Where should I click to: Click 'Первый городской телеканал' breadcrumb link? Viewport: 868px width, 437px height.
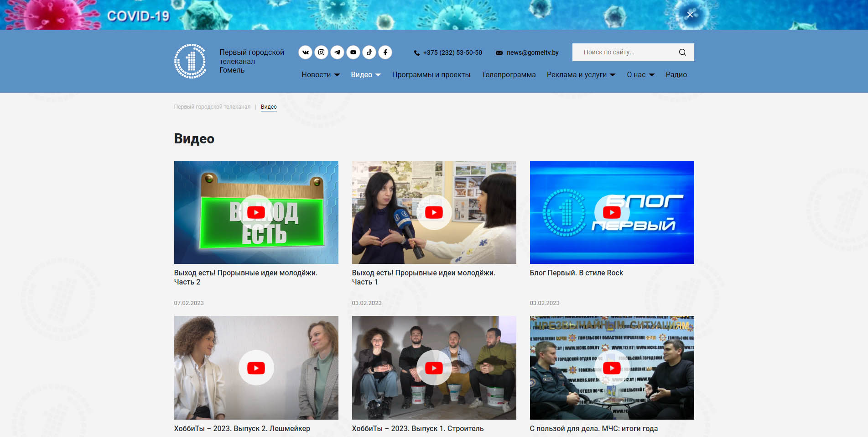click(x=212, y=107)
